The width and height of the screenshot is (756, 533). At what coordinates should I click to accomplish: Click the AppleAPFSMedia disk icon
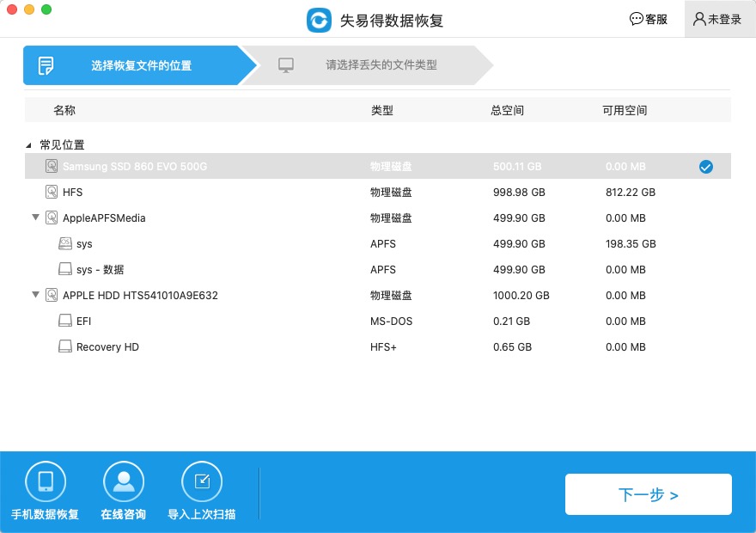pyautogui.click(x=52, y=217)
